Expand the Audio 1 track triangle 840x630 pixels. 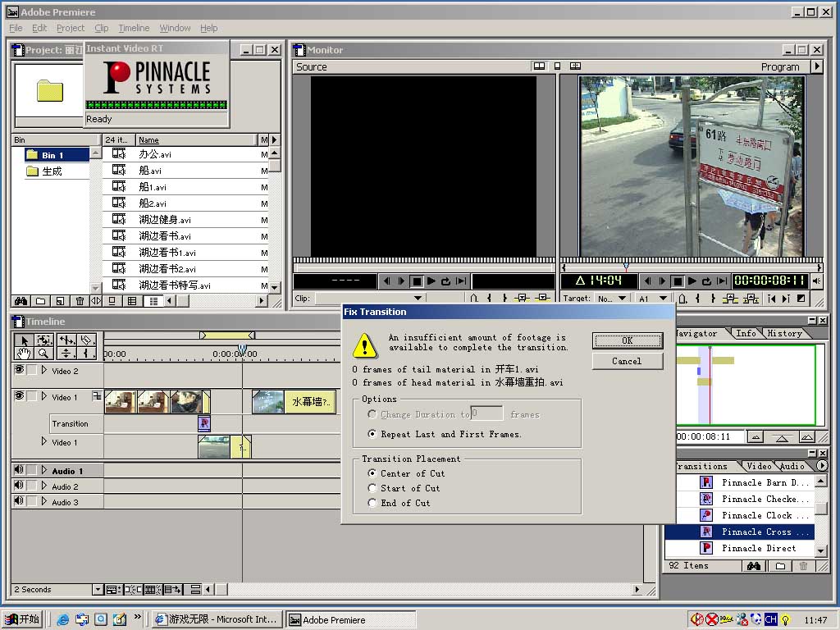(44, 470)
